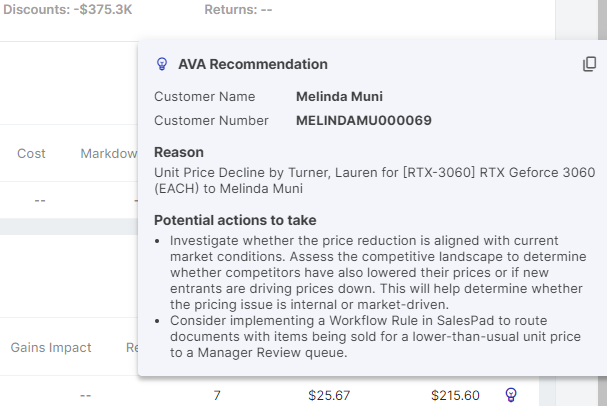This screenshot has height=406, width=607.
Task: Click the AVA Recommendation title
Action: [252, 64]
